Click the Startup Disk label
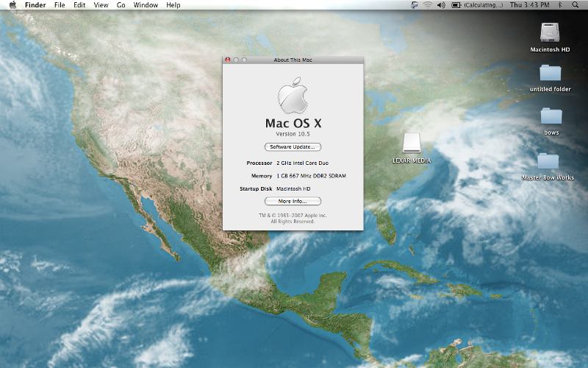 click(256, 189)
